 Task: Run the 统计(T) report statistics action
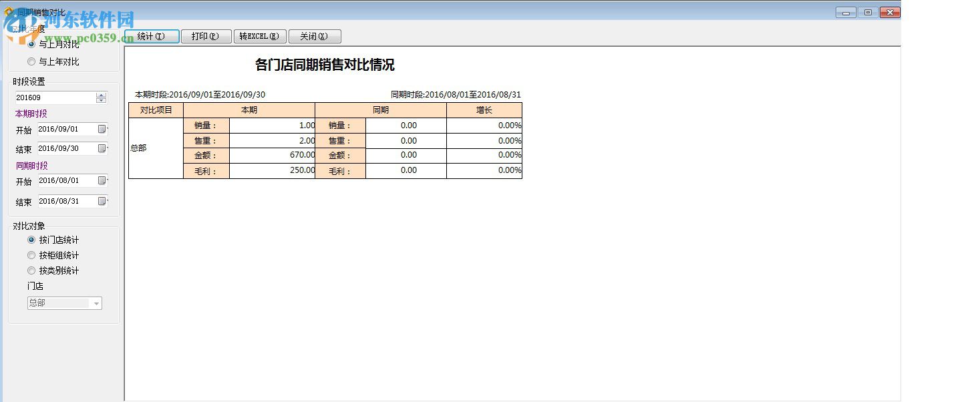click(151, 36)
